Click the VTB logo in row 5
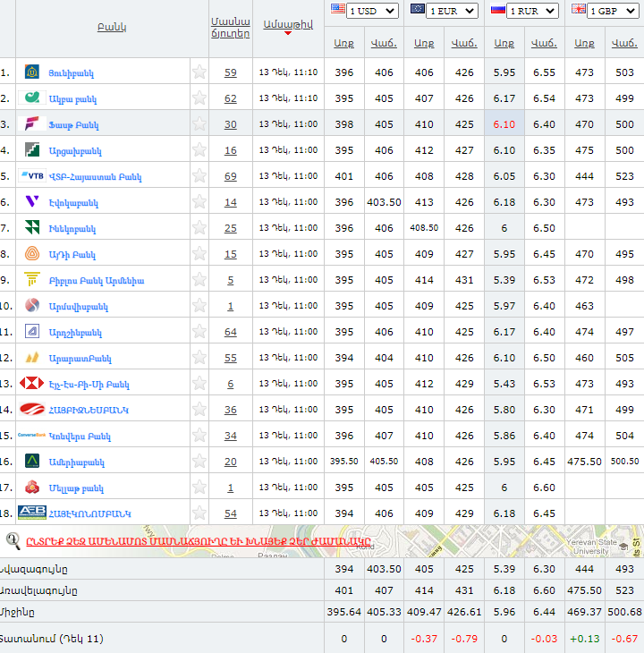This screenshot has height=653, width=644. click(32, 175)
